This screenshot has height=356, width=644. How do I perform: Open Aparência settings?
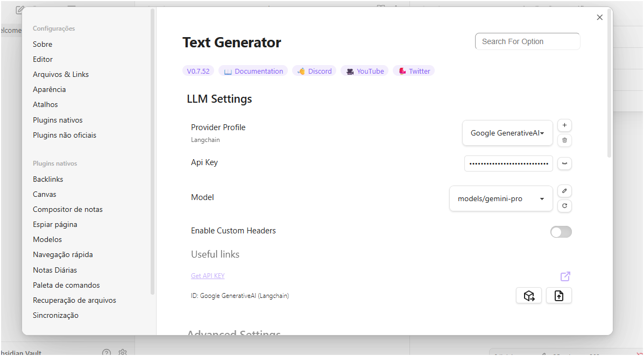[49, 89]
